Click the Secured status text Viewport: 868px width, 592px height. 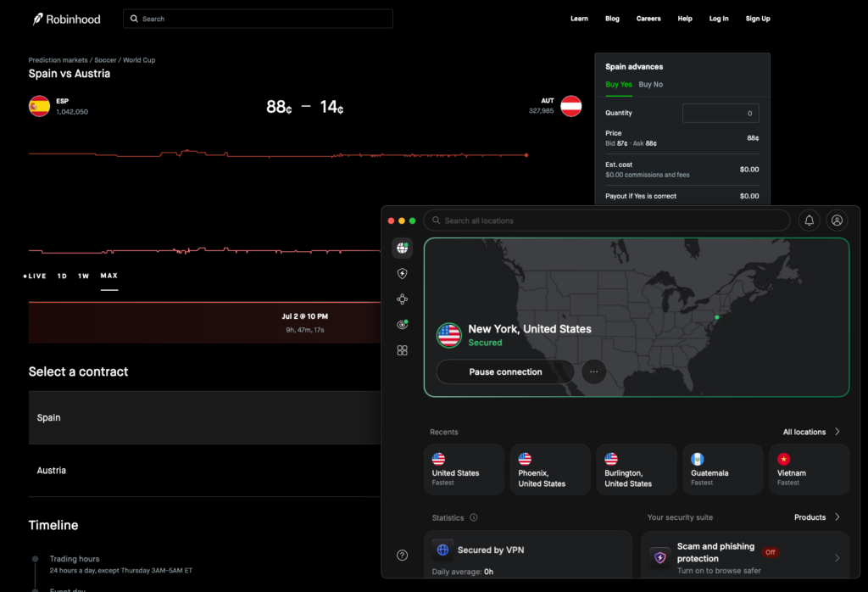click(x=485, y=343)
